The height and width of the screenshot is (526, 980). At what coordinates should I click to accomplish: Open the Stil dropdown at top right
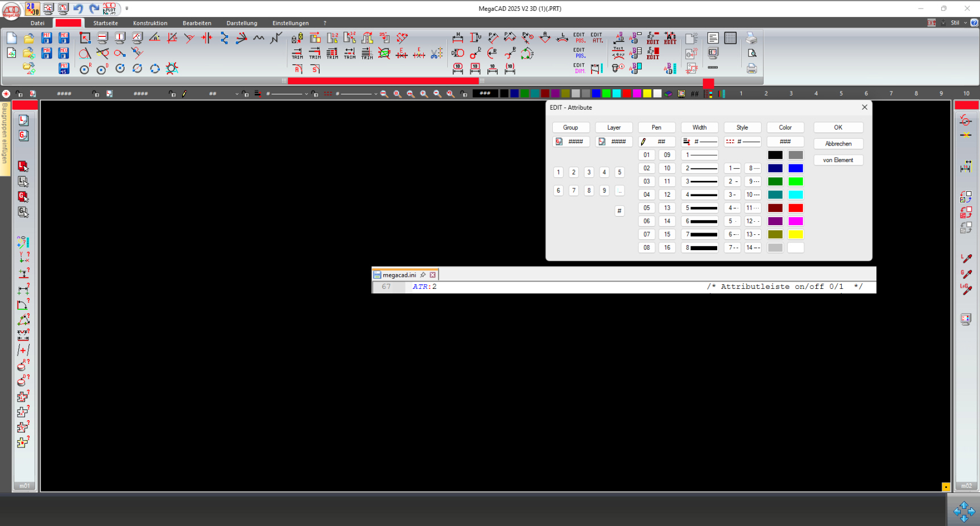tap(958, 23)
